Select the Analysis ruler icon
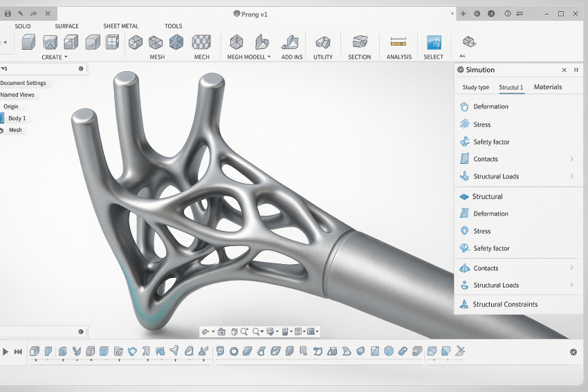The width and height of the screenshot is (588, 392). [x=398, y=42]
